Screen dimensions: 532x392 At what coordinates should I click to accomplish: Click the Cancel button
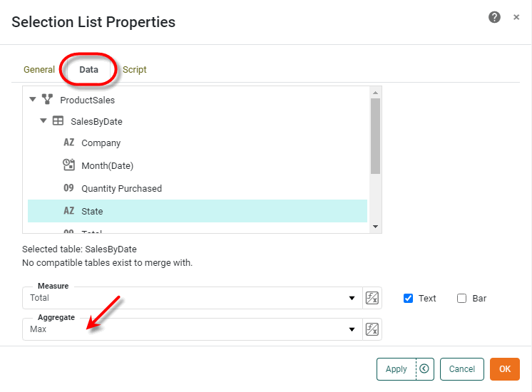pyautogui.click(x=462, y=369)
